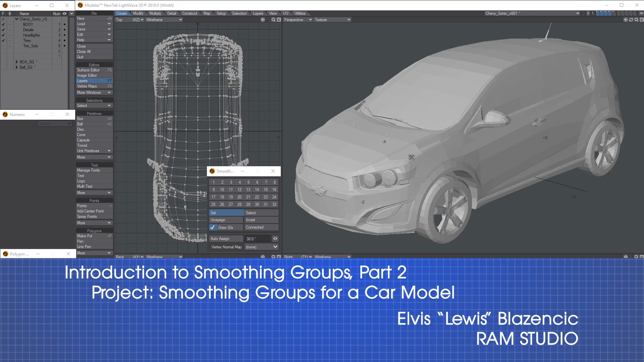
Task: Click Perspective viewport zoom magnifier icon
Action: [x=636, y=20]
